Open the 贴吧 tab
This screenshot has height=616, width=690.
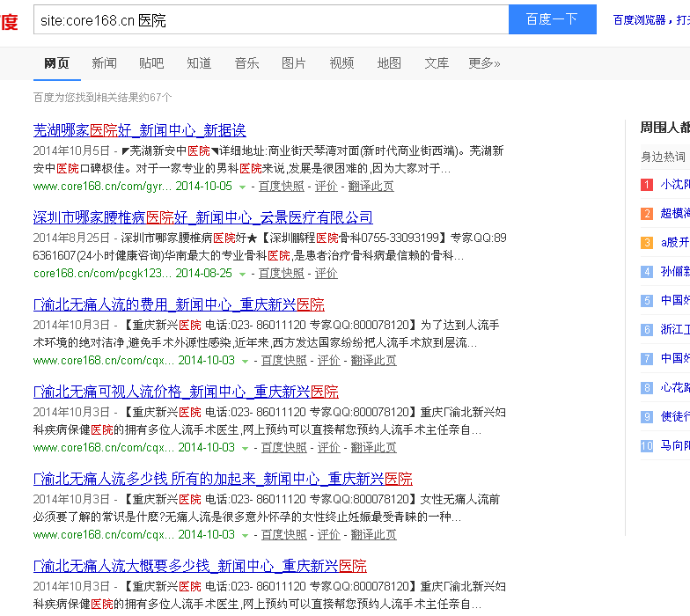point(151,63)
